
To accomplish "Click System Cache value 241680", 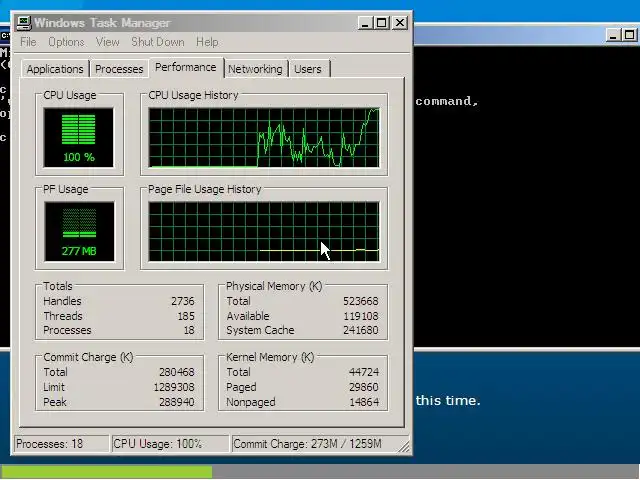I will 361,330.
